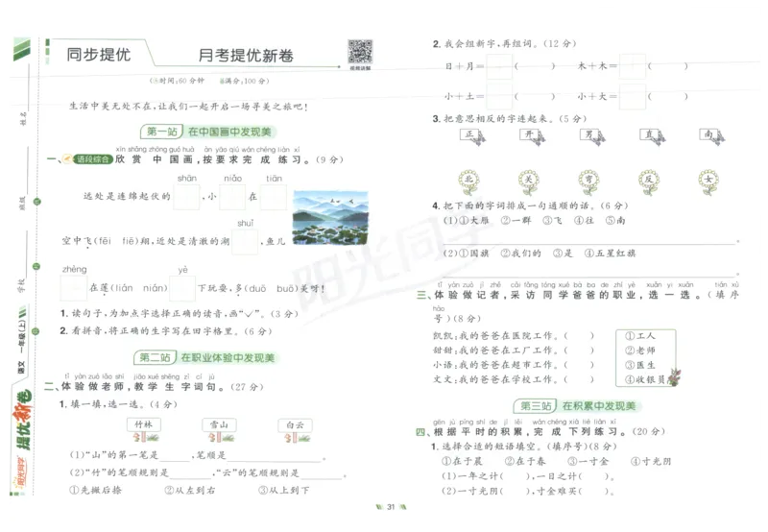Image resolution: width=768 pixels, height=532 pixels.
Task: Click the 月考提优新卷 title
Action: [x=246, y=56]
